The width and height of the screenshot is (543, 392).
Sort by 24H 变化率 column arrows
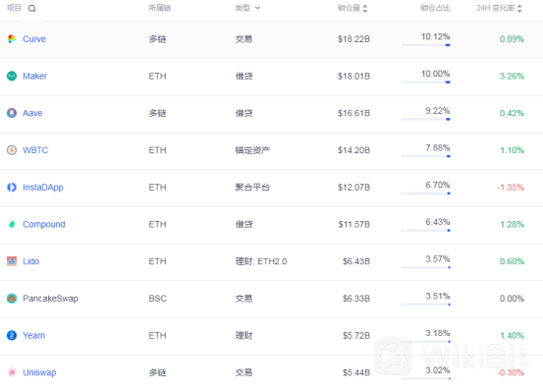click(519, 8)
